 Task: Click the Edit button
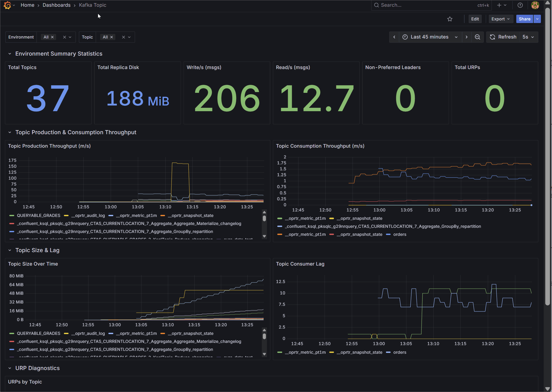[x=475, y=19]
